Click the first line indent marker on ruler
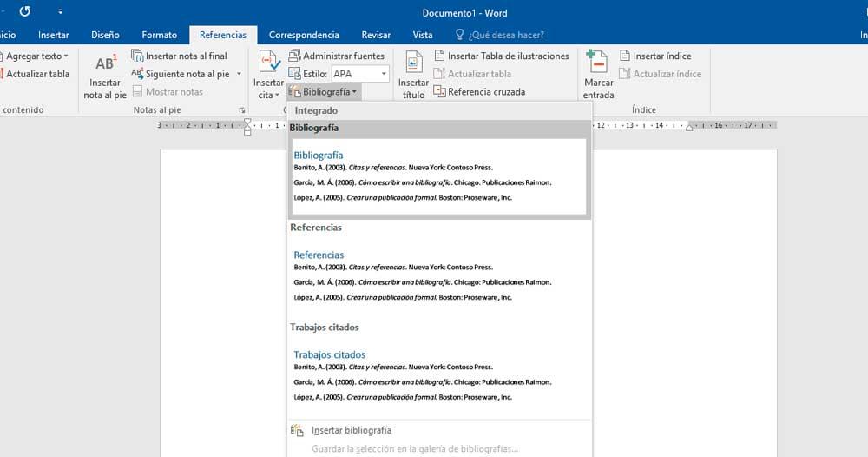This screenshot has width=868, height=457. pyautogui.click(x=247, y=122)
